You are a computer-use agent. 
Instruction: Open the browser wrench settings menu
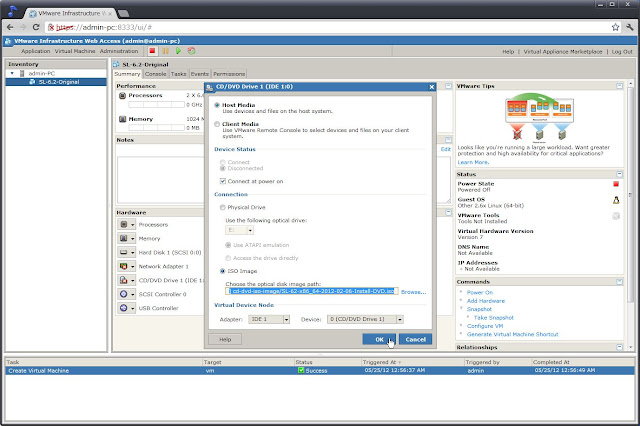point(630,27)
